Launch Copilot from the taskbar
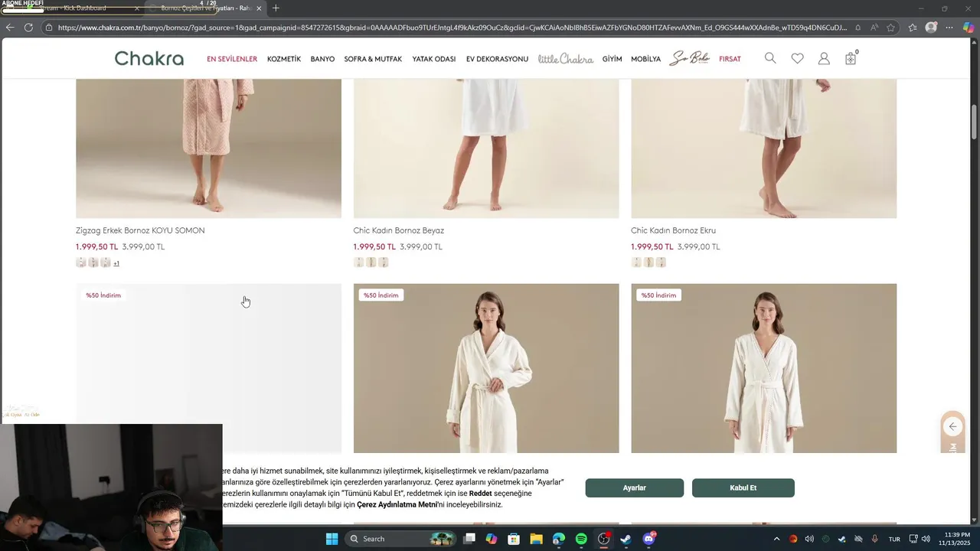The image size is (980, 551). click(492, 539)
